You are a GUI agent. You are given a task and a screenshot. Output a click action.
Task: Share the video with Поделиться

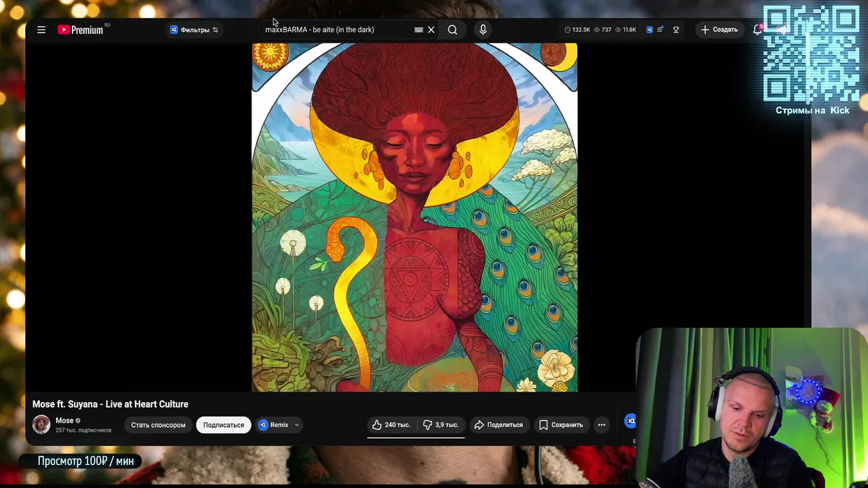pyautogui.click(x=498, y=425)
